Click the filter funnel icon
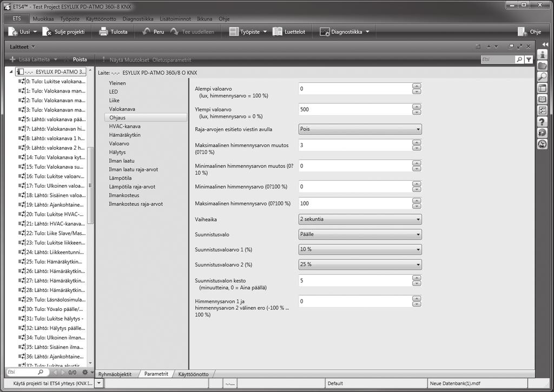 (x=529, y=59)
